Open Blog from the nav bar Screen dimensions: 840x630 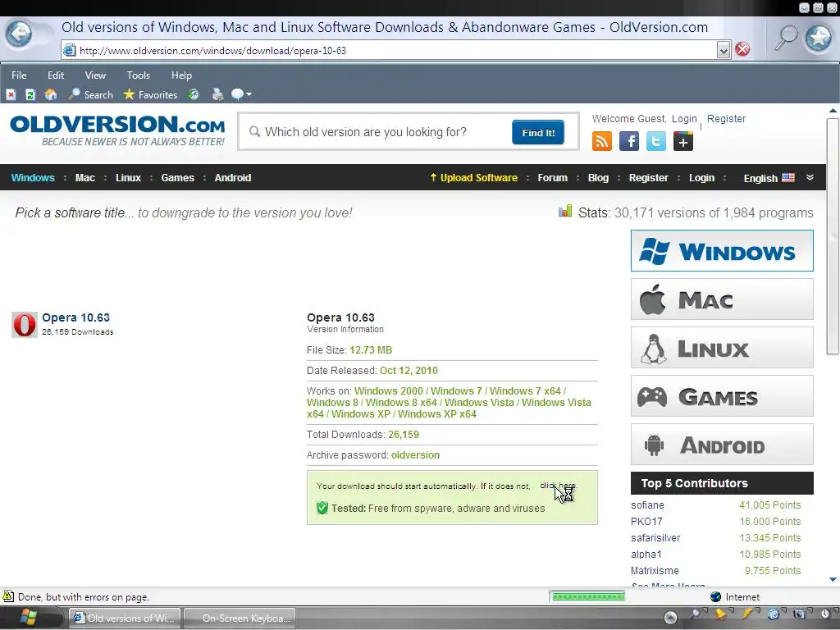(x=598, y=177)
